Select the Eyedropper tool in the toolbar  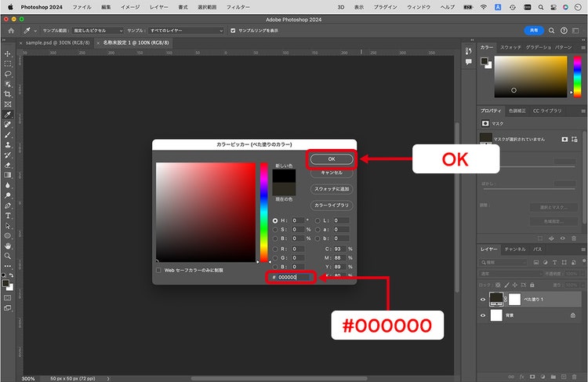coord(8,115)
